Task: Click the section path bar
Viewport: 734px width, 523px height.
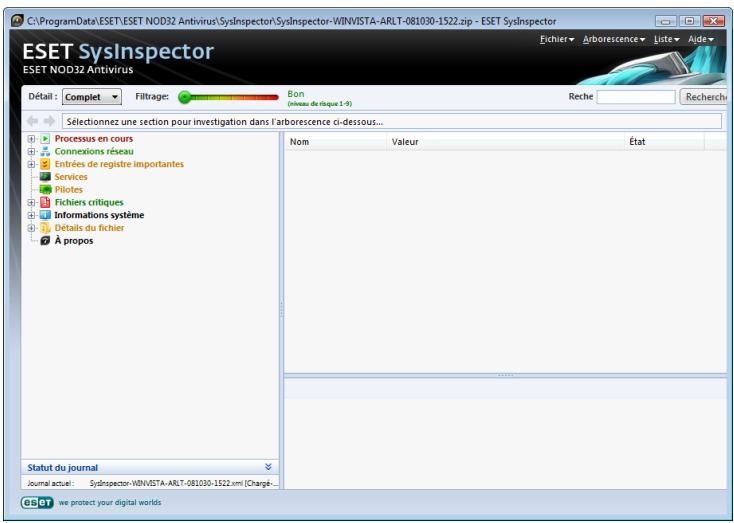Action: coord(392,122)
